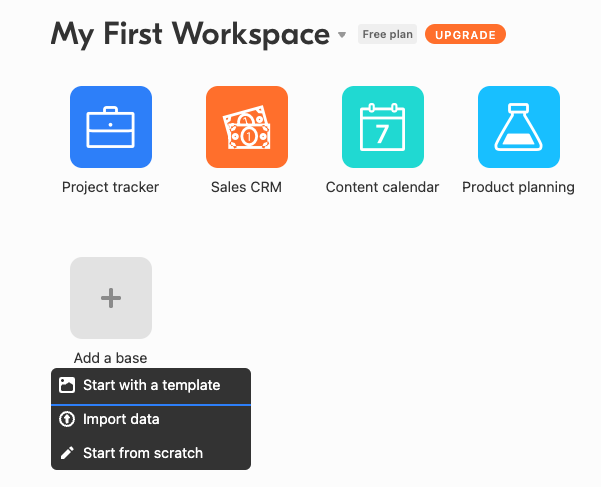Viewport: 601px width, 487px height.
Task: Click the Product planning label text
Action: coord(518,187)
